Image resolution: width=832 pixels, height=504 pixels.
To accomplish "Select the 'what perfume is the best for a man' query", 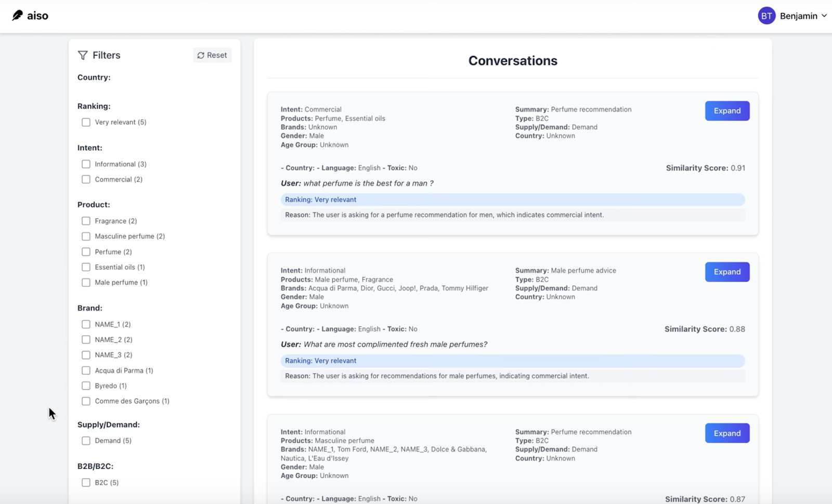I will tap(368, 183).
